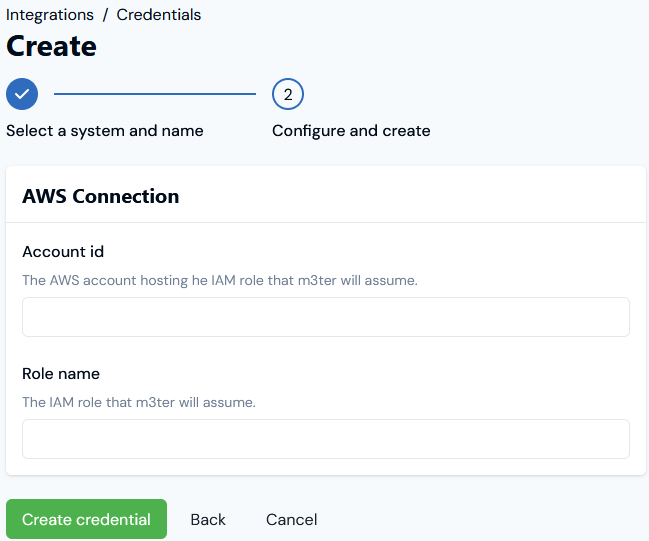Click the Create page title

(x=51, y=46)
